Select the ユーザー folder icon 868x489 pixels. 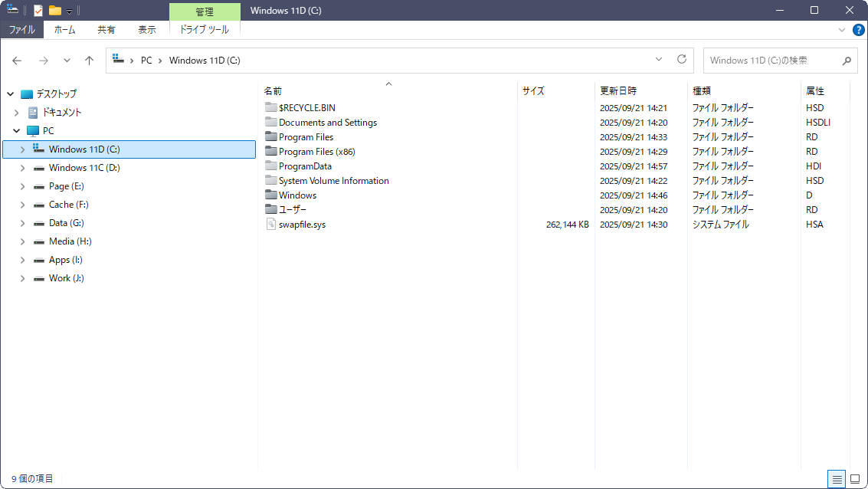click(270, 209)
